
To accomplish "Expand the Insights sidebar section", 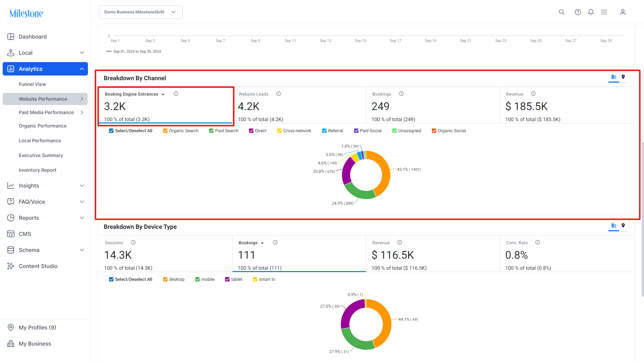I will (45, 186).
